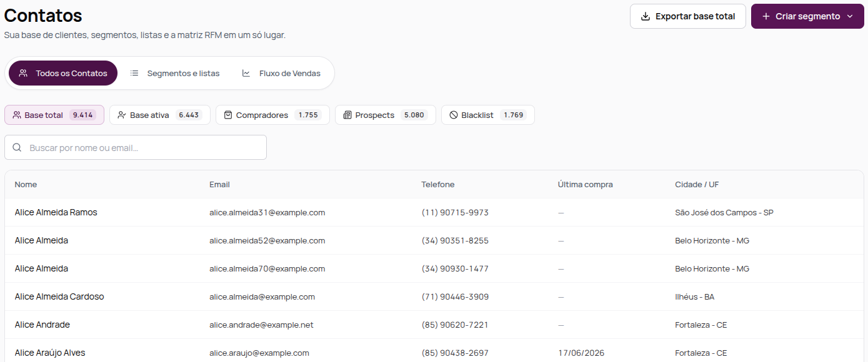The height and width of the screenshot is (362, 868).
Task: Expand the Criar segmento dropdown chevron
Action: [x=850, y=16]
